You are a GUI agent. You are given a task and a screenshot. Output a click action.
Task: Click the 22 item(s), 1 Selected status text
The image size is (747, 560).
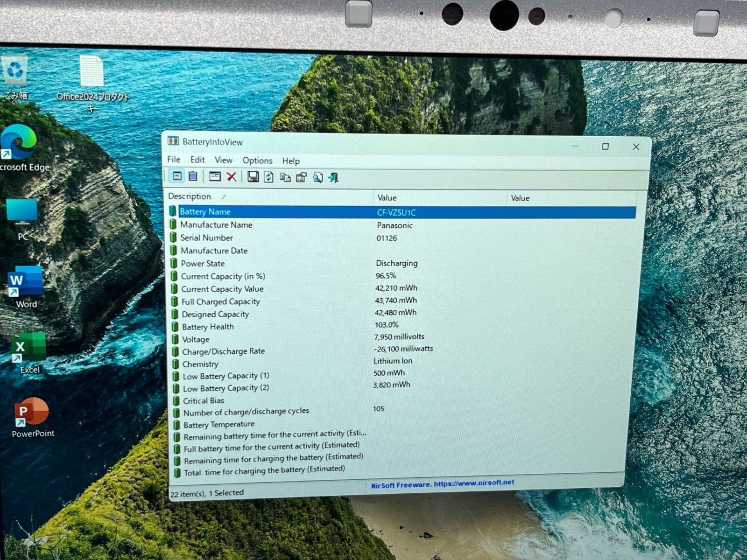click(x=207, y=493)
